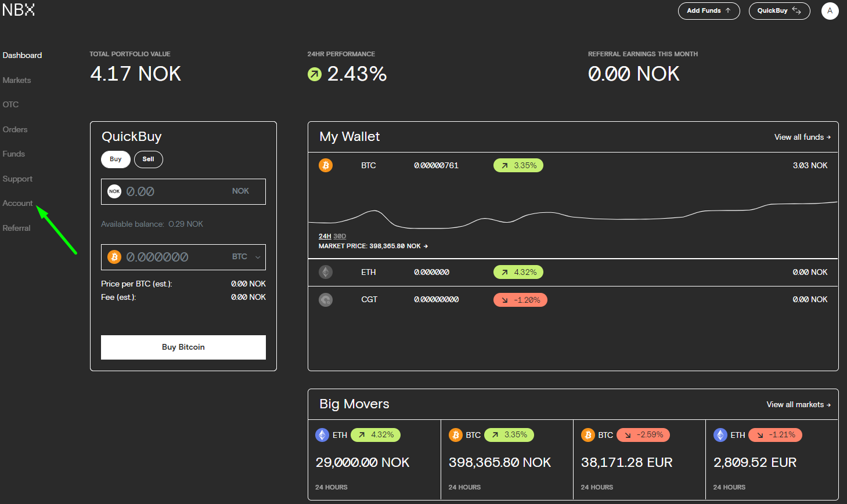847x504 pixels.
Task: Click BTC icon in Big Movers EUR card
Action: point(588,435)
